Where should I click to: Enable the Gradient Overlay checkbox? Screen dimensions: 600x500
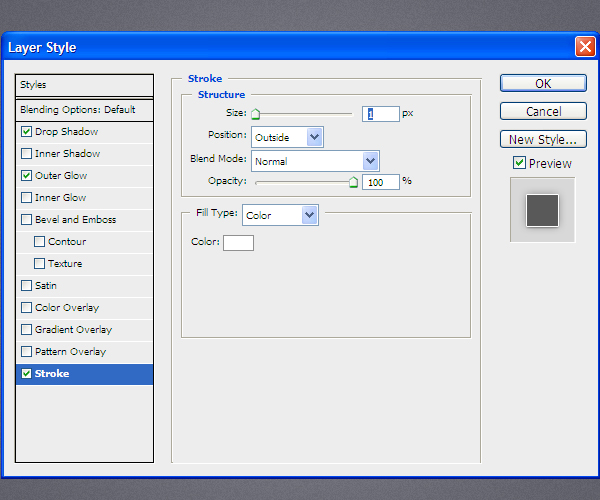(26, 329)
